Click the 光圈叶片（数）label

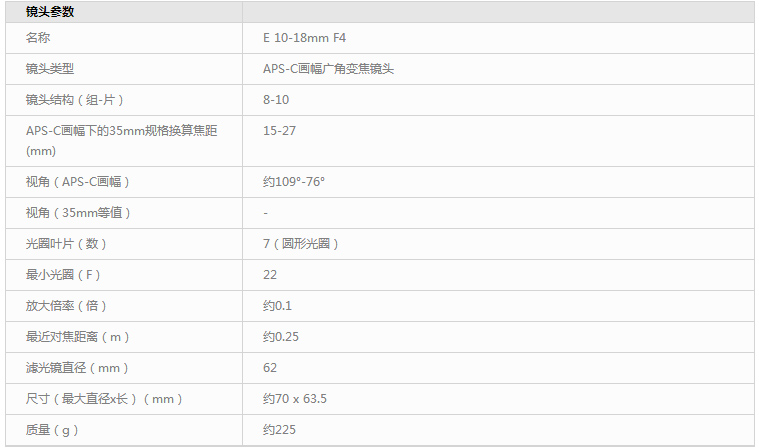coord(66,244)
